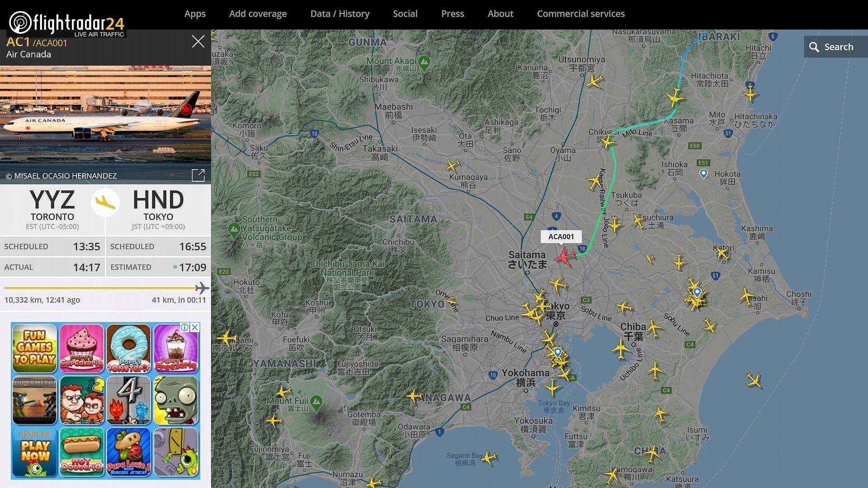868x488 pixels.
Task: Click the ACA001 flight label on map
Action: pyautogui.click(x=561, y=237)
